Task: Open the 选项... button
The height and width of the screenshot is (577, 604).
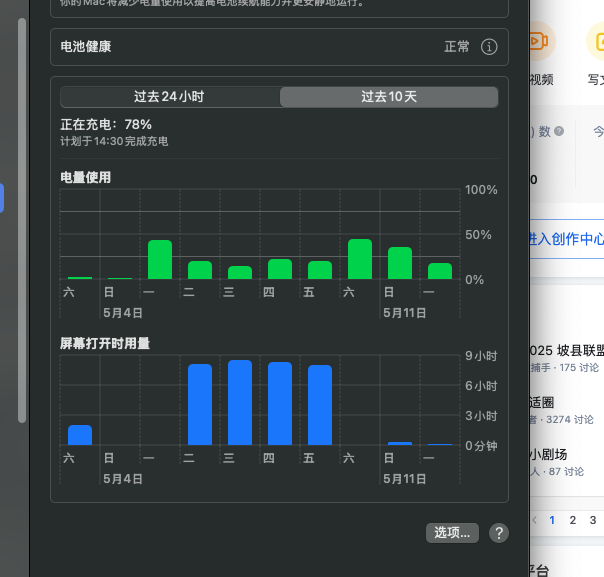Action: (x=451, y=533)
